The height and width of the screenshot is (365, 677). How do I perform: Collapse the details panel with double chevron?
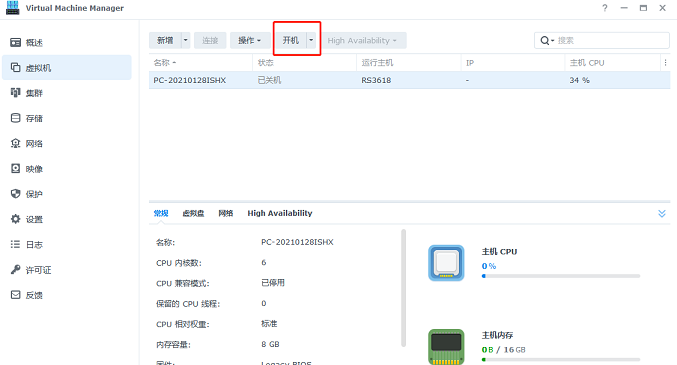click(661, 213)
